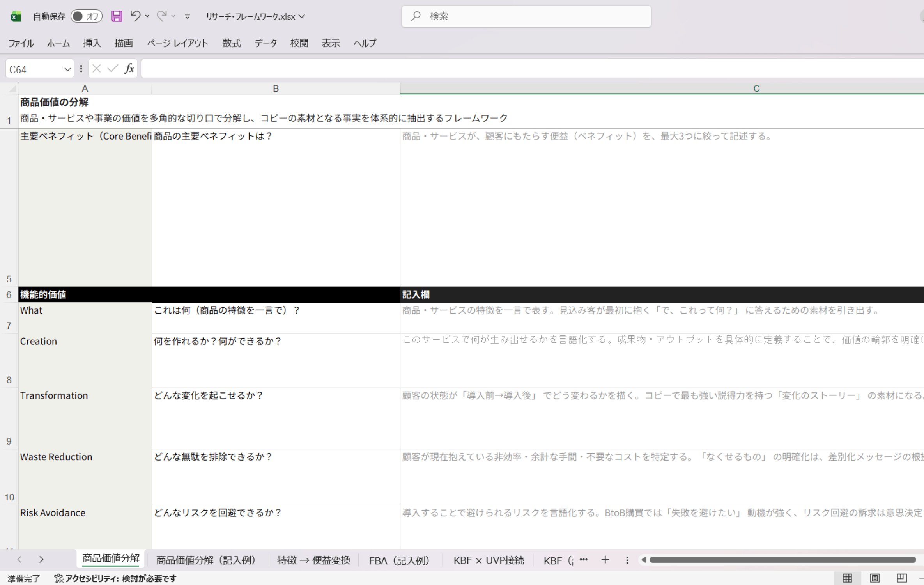Open the ページ レイアウト tab
924x585 pixels.
coord(177,43)
